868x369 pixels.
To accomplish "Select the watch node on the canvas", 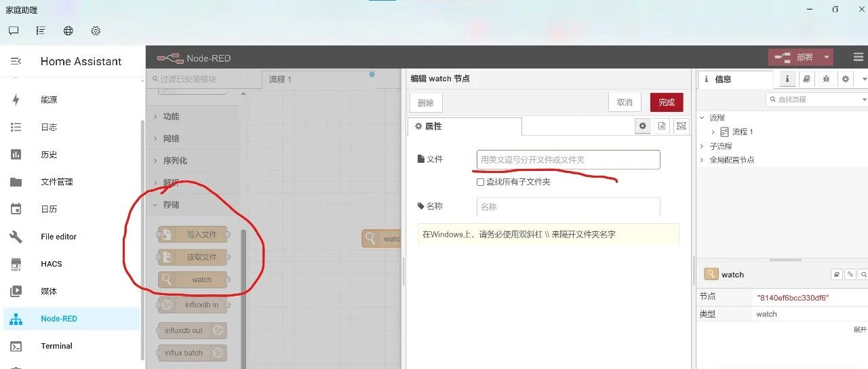I will pos(382,238).
